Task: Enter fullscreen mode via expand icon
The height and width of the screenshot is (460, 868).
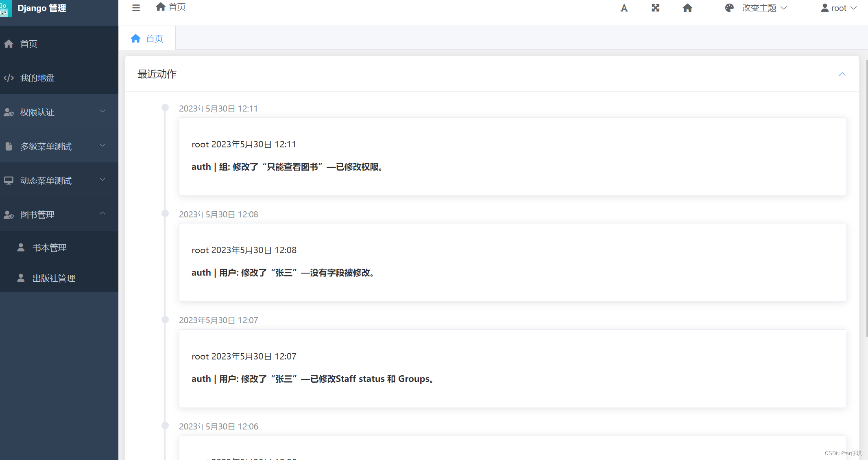Action: click(655, 8)
